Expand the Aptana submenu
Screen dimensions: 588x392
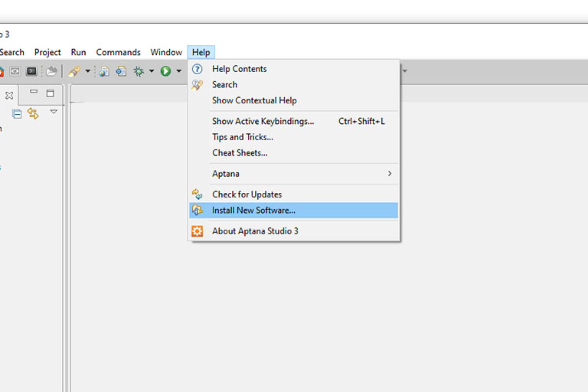(x=293, y=174)
